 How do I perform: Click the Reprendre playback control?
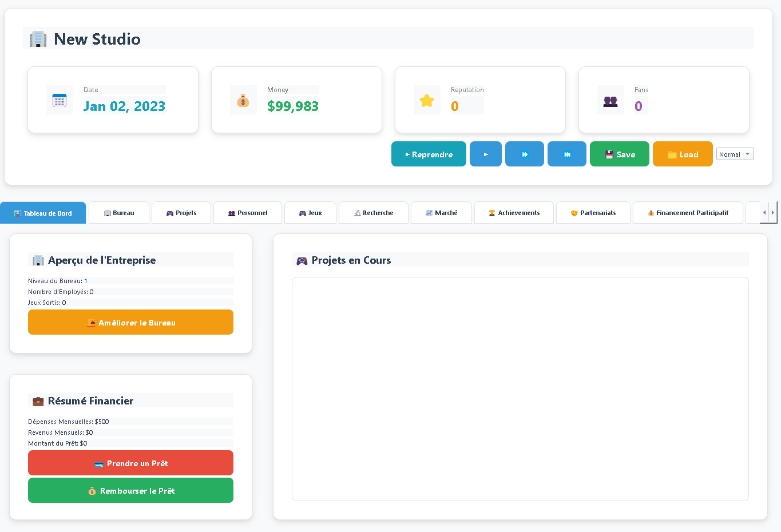point(429,154)
